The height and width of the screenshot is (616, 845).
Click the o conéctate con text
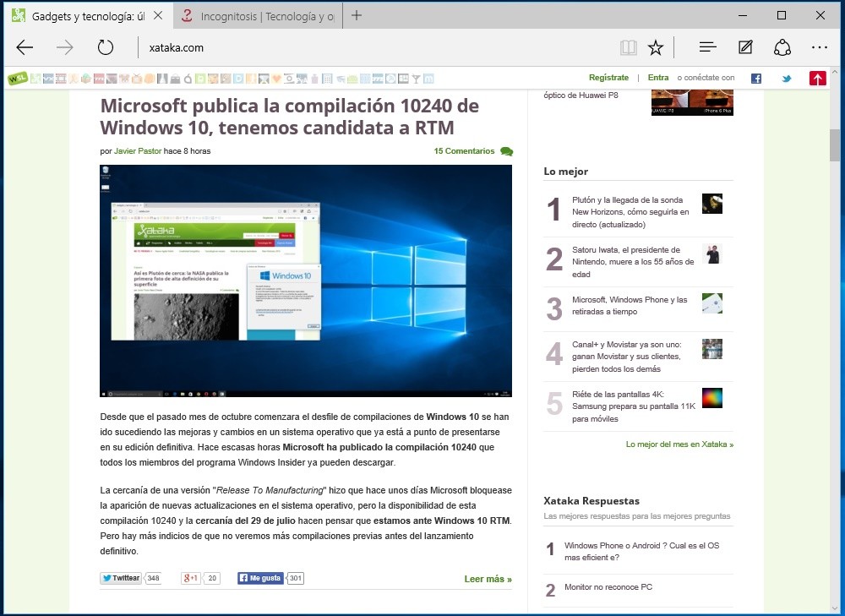click(706, 78)
